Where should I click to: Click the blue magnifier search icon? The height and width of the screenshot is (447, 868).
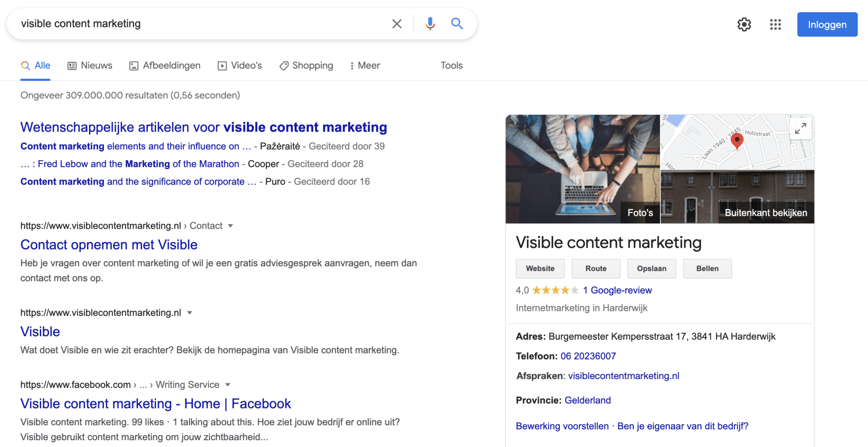click(x=457, y=24)
